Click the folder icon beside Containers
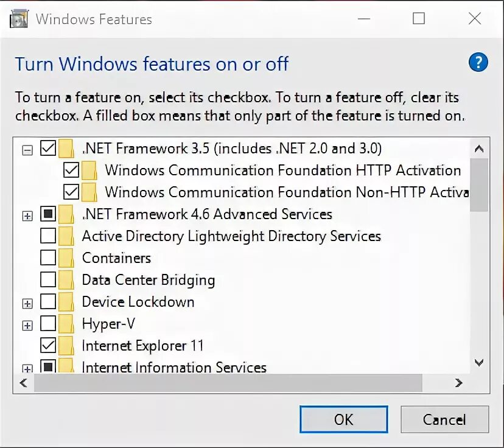504x448 pixels. [66, 258]
